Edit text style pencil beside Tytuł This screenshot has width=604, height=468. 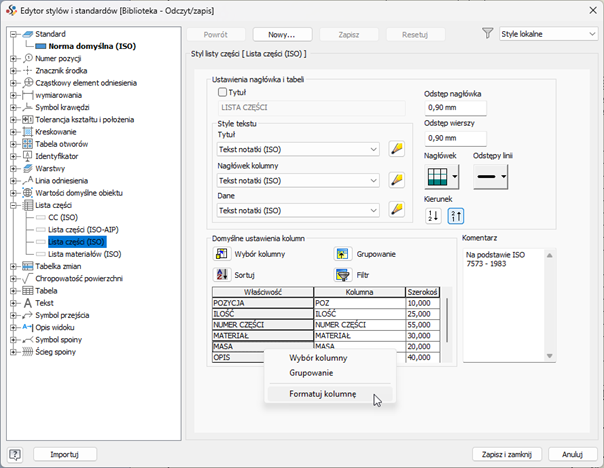point(396,149)
